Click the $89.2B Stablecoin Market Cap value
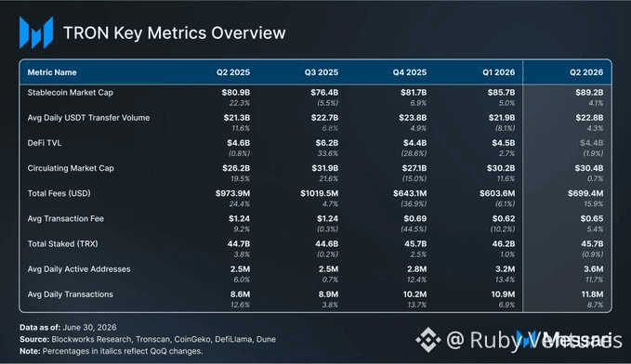 pos(589,93)
